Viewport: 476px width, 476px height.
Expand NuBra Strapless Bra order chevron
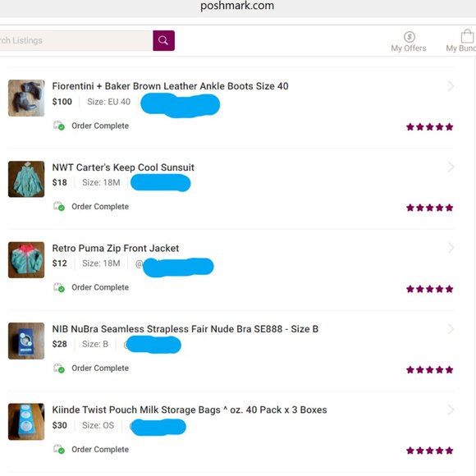[x=451, y=329]
